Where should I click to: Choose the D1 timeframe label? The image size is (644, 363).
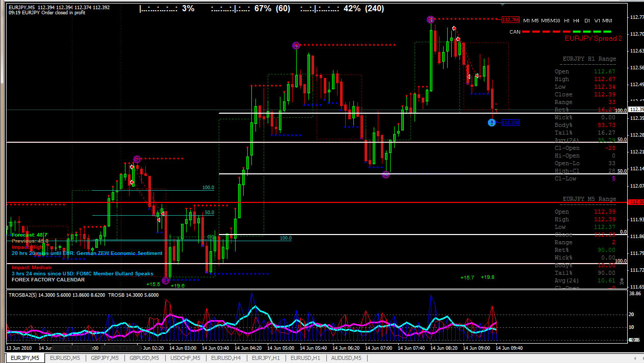587,21
